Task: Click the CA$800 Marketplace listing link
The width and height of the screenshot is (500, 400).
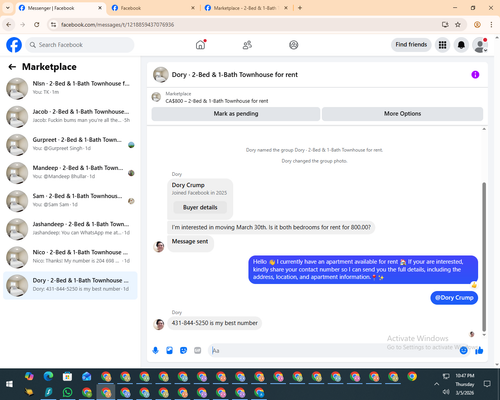Action: click(217, 101)
